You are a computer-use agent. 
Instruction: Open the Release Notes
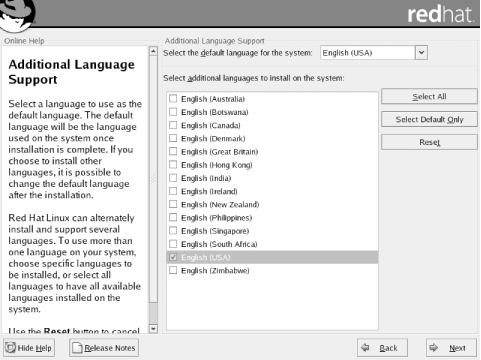(x=104, y=348)
